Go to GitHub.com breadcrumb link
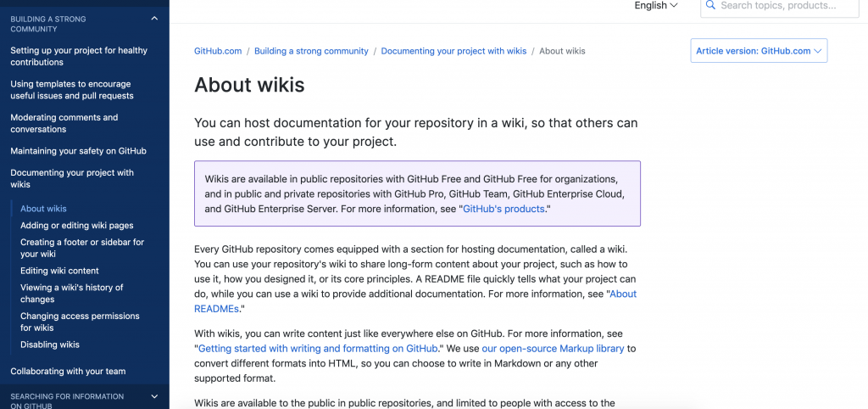The height and width of the screenshot is (409, 868). pyautogui.click(x=218, y=51)
